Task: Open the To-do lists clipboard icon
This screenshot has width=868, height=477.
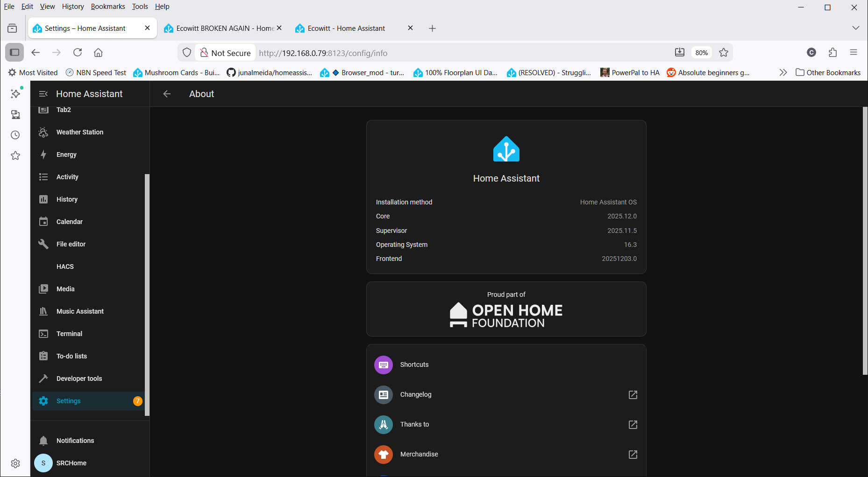Action: [x=43, y=356]
